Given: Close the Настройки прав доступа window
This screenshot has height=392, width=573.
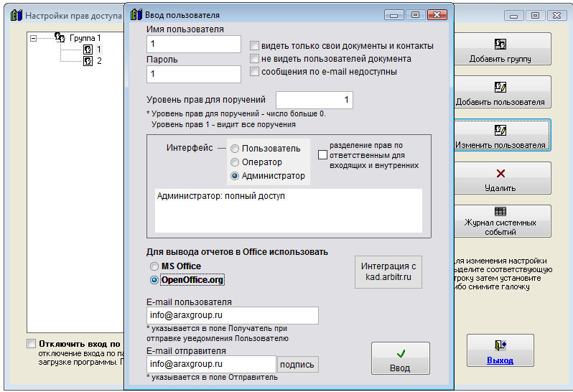Looking at the screenshot, I should pyautogui.click(x=557, y=16).
